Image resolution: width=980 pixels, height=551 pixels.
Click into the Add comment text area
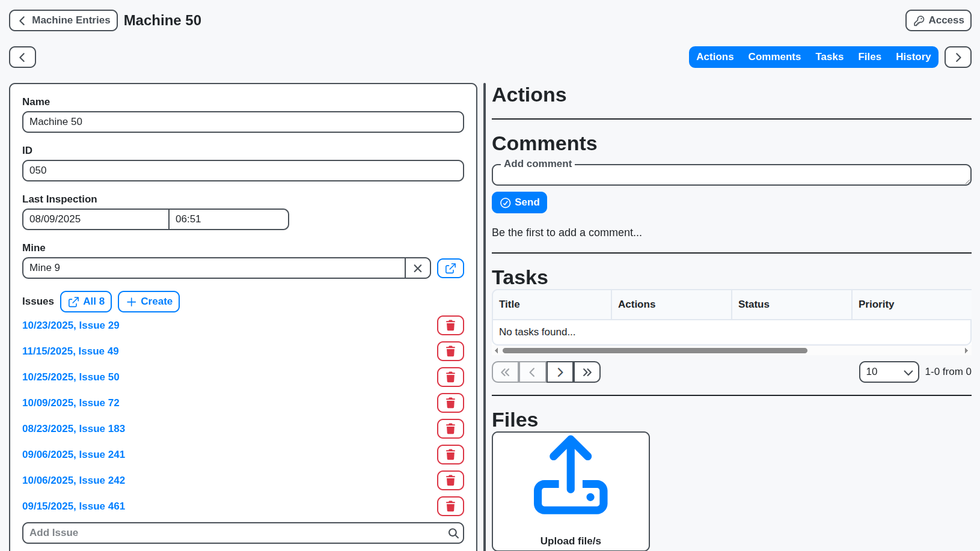click(x=731, y=176)
